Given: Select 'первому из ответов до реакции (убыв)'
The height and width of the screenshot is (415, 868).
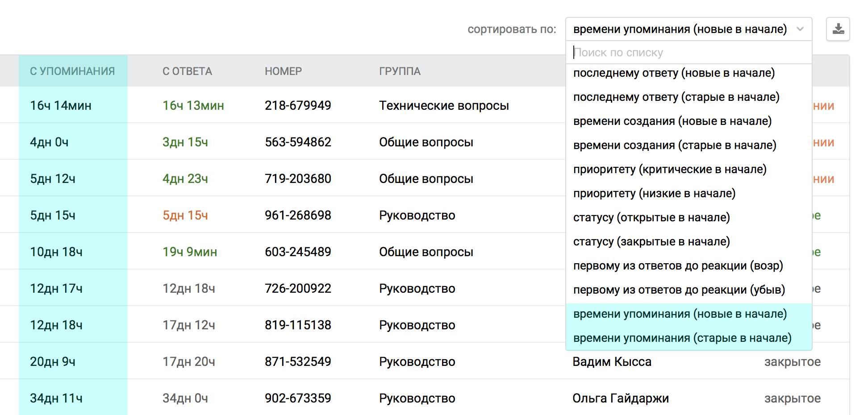Looking at the screenshot, I should pos(679,290).
